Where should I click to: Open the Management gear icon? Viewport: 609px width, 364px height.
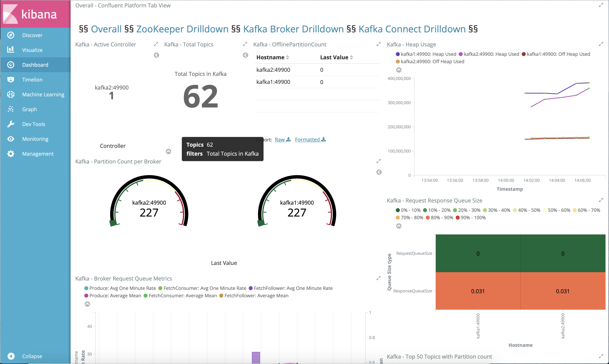point(11,154)
